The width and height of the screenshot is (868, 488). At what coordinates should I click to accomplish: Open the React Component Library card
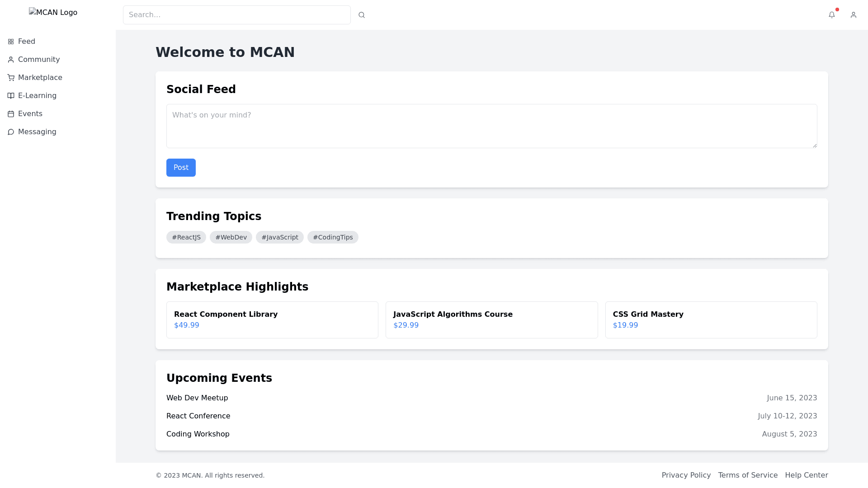pos(272,320)
